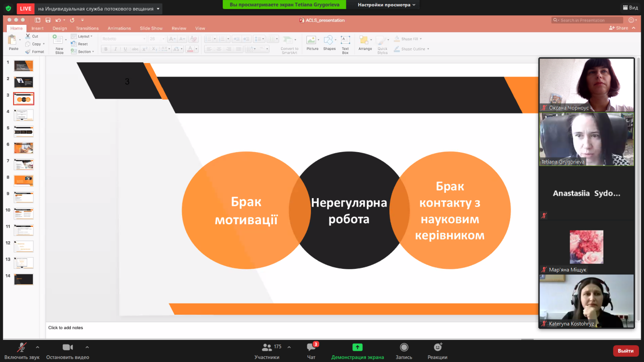Screen dimensions: 644x362
Task: Click the Save floppy disk icon
Action: [48, 20]
